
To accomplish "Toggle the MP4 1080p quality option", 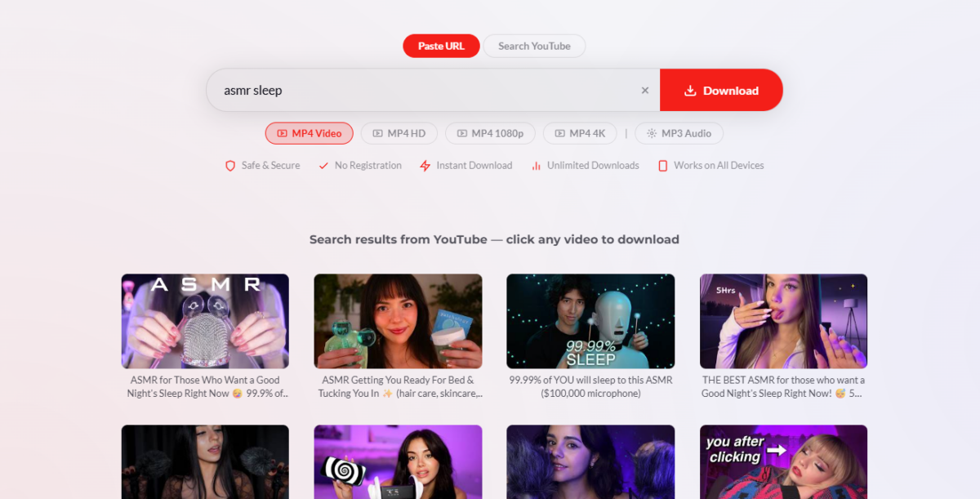I will pos(490,133).
